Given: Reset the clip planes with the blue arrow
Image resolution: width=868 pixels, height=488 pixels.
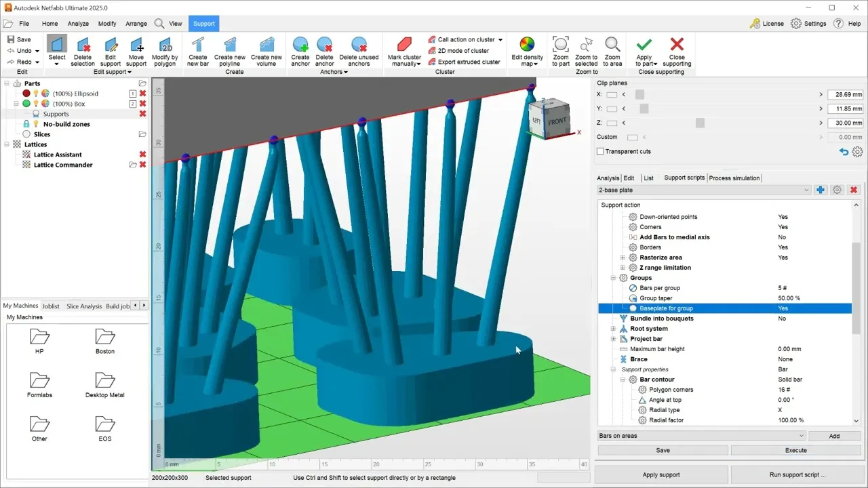Looking at the screenshot, I should (x=844, y=152).
